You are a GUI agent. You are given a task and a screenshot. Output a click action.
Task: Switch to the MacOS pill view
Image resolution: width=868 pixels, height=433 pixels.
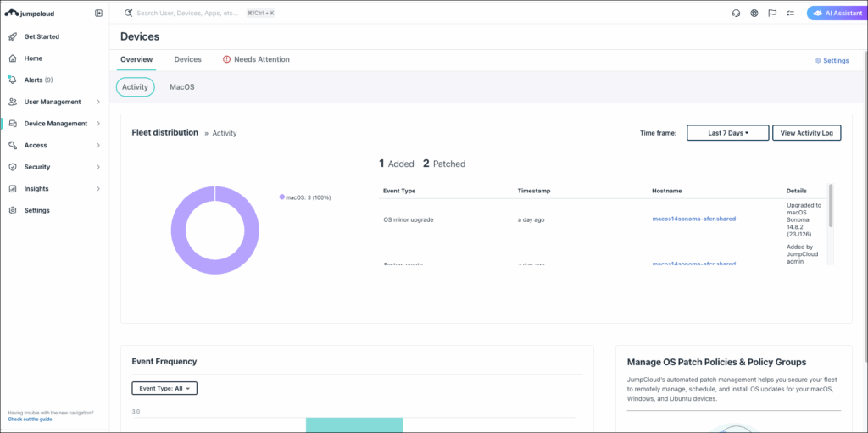coord(181,87)
